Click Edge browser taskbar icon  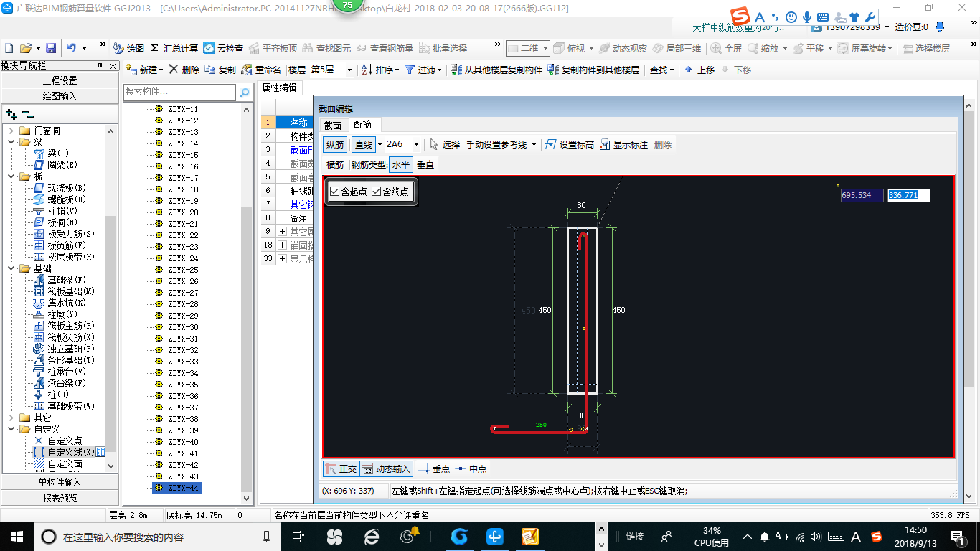pos(371,536)
